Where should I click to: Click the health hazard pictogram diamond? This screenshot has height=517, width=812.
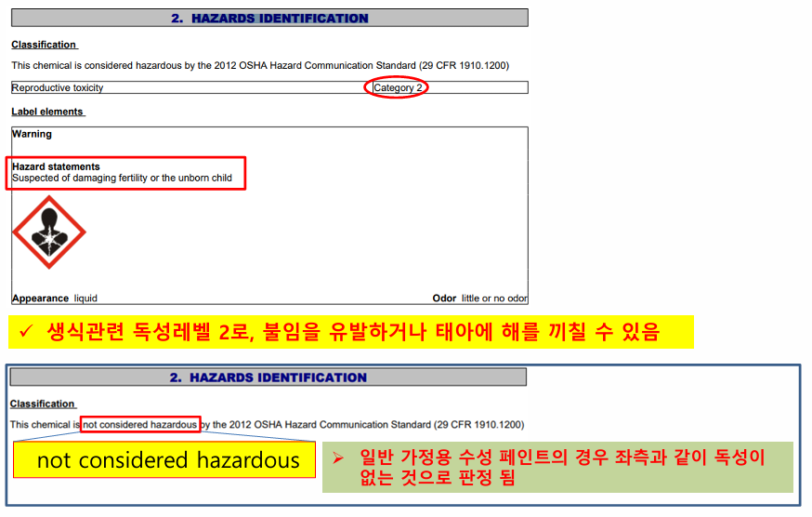point(48,232)
